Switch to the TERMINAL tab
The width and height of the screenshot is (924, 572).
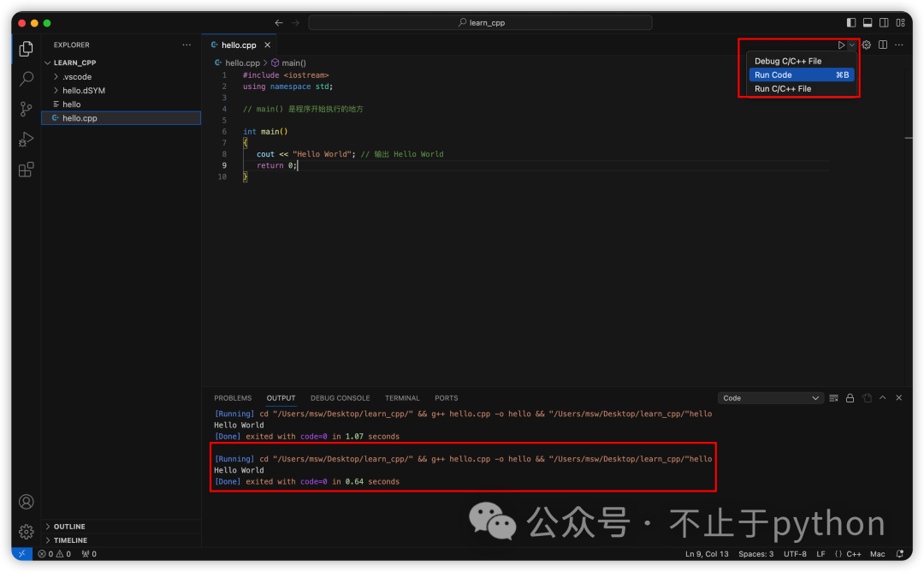coord(402,398)
